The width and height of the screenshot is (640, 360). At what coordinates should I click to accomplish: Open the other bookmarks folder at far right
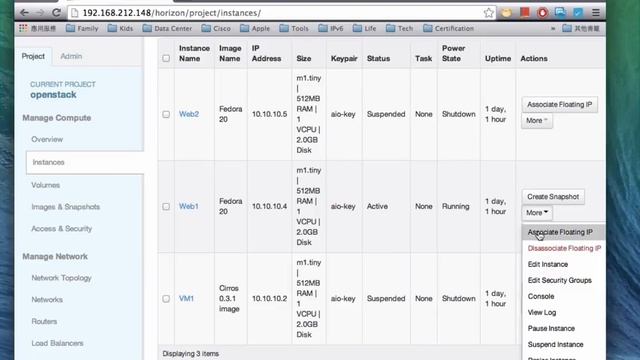(581, 28)
